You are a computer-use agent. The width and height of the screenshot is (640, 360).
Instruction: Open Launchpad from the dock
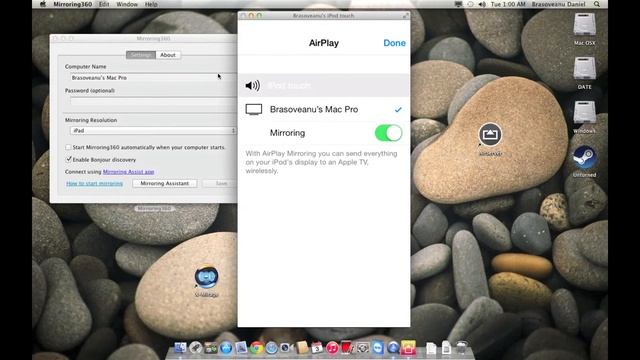pyautogui.click(x=196, y=347)
